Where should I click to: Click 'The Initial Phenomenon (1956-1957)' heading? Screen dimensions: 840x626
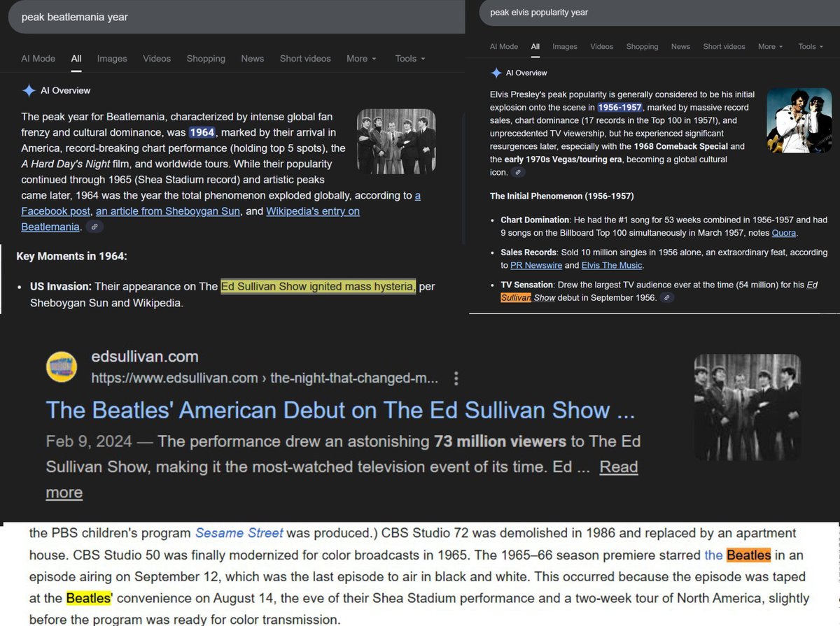tap(562, 196)
